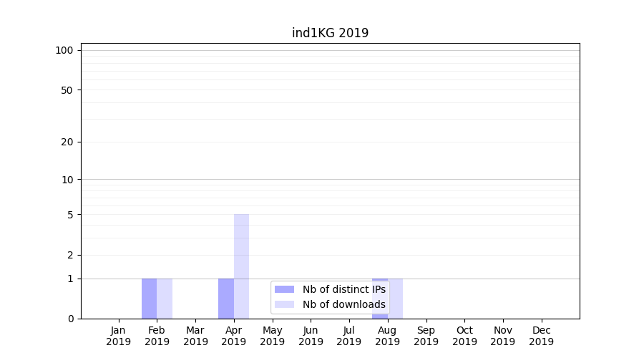Image resolution: width=644 pixels, height=358 pixels.
Task: Select the 'Nb of downloads' legend label
Action: 343,304
